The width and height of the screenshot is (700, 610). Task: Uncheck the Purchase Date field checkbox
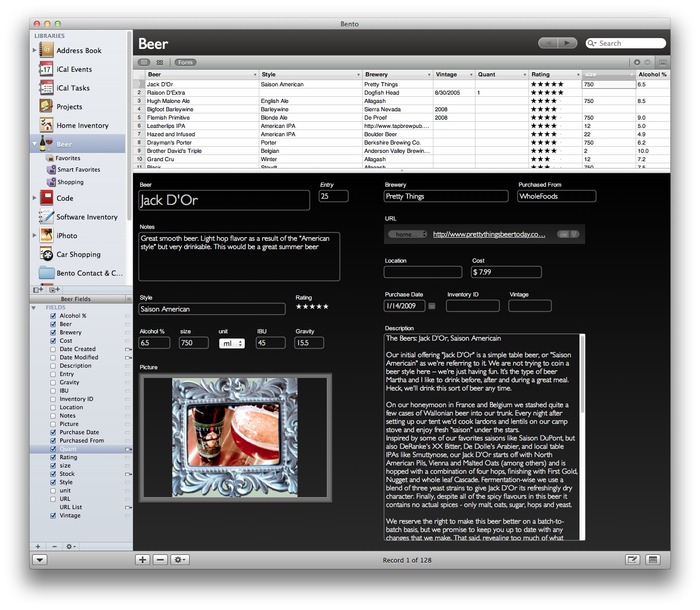pos(53,432)
